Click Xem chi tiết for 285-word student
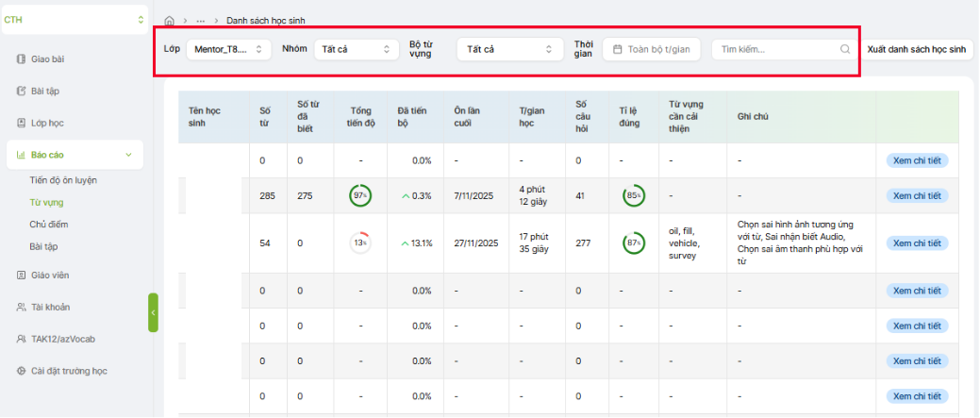The image size is (980, 418). 917,195
